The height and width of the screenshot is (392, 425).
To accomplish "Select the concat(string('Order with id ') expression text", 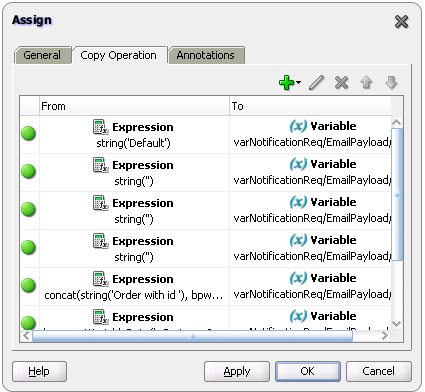I will tap(134, 295).
